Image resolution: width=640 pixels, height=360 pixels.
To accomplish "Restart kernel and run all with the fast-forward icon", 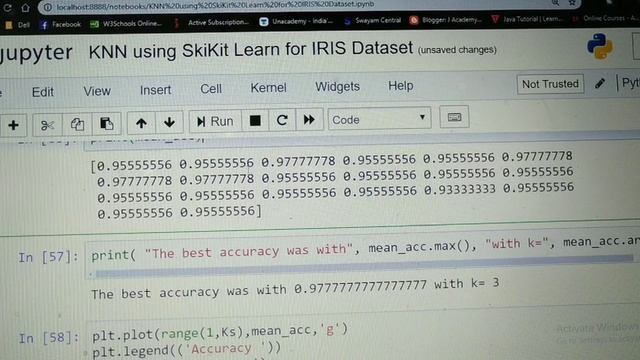I will 309,120.
